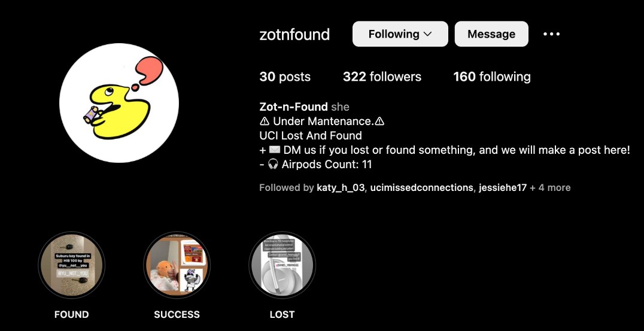
Task: Click the LOST highlight label text
Action: coord(281,314)
